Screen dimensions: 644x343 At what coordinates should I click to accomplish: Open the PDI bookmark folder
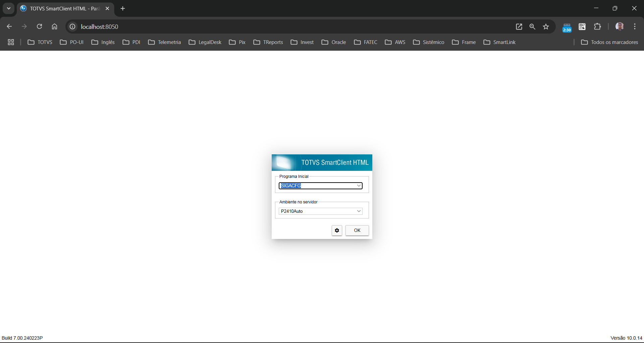(131, 42)
